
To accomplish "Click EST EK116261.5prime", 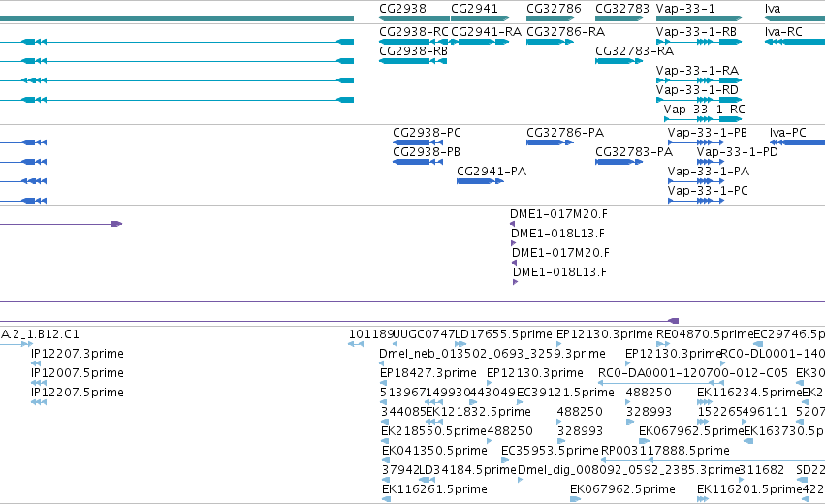I will [434, 489].
